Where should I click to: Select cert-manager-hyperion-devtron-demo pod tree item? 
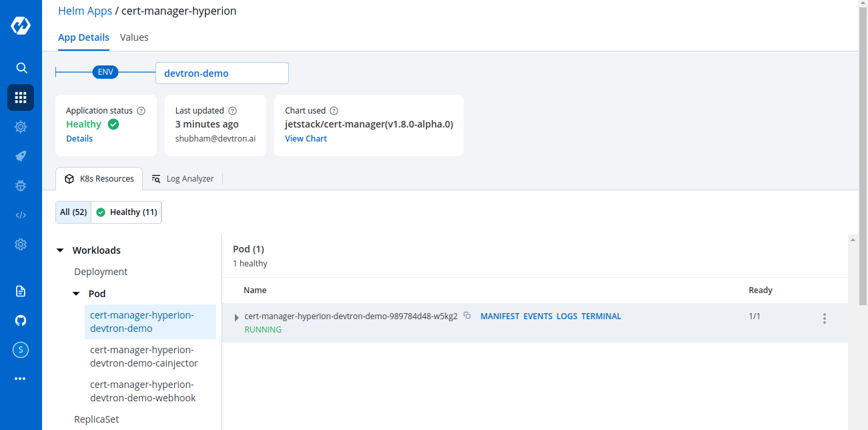[151, 322]
